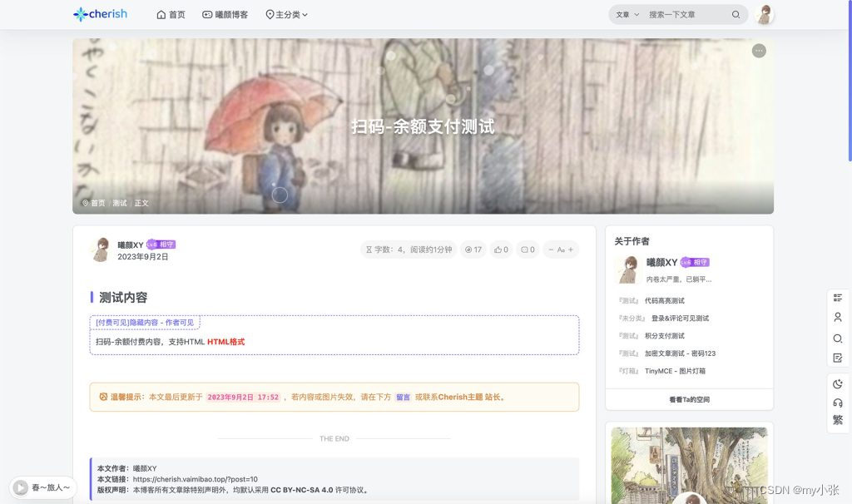Switch to traditional Chinese with 繁
Screen dimensions: 852x504
[x=837, y=420]
